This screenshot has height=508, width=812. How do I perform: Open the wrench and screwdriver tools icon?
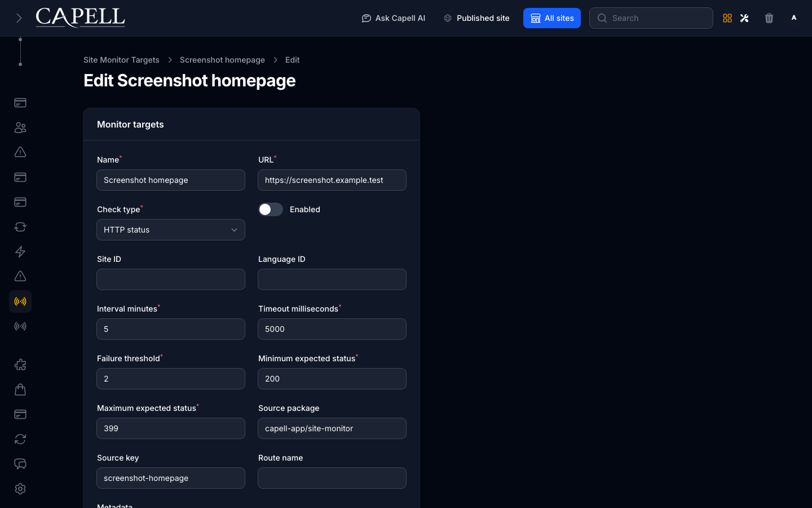(744, 18)
